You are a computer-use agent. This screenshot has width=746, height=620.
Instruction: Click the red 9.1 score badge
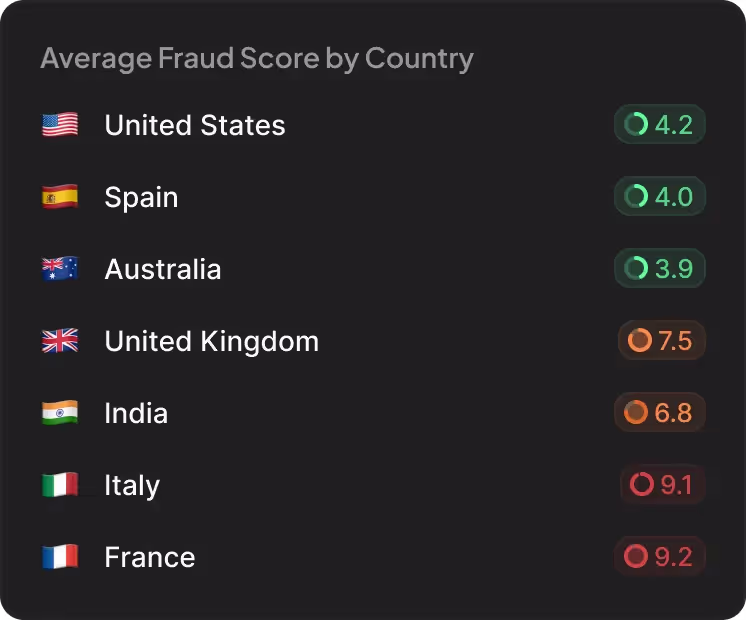(x=662, y=485)
